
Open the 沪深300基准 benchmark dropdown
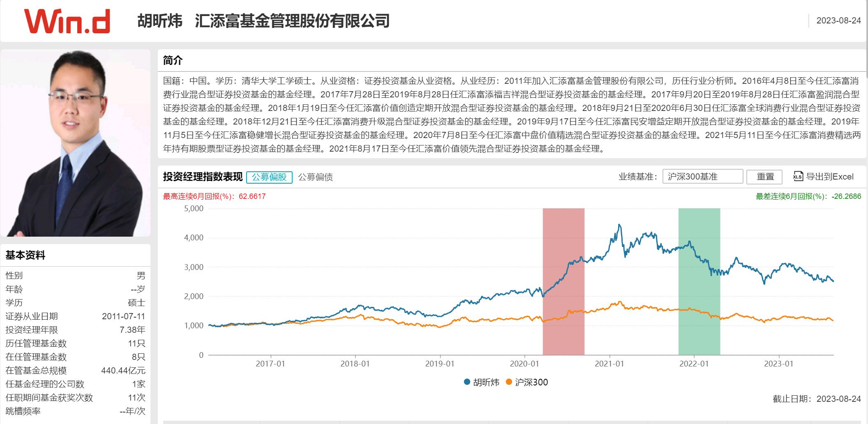[x=702, y=177]
